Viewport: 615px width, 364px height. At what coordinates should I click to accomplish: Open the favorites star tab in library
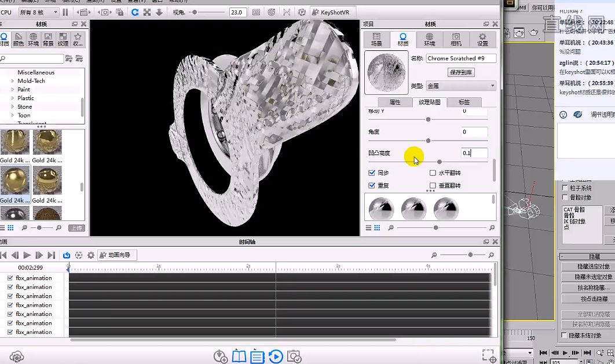tap(78, 39)
